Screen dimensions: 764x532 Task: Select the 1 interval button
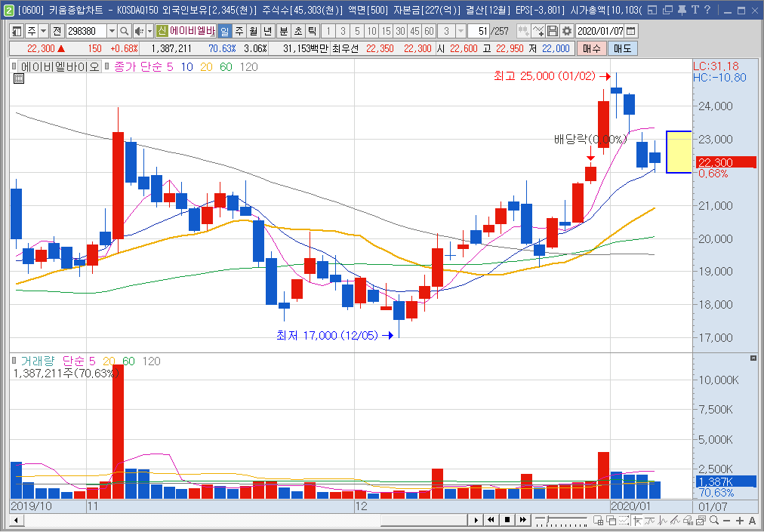[x=328, y=32]
